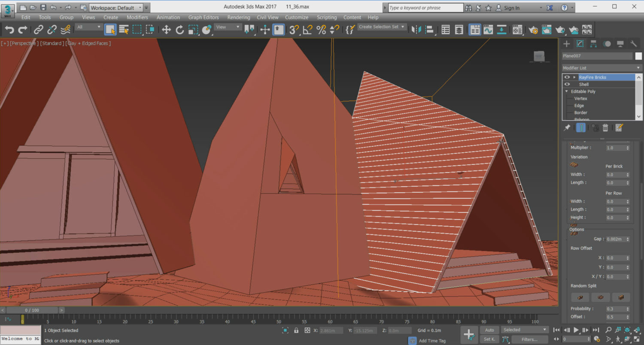
Task: Click the trash icon to remove the modifier
Action: click(605, 127)
